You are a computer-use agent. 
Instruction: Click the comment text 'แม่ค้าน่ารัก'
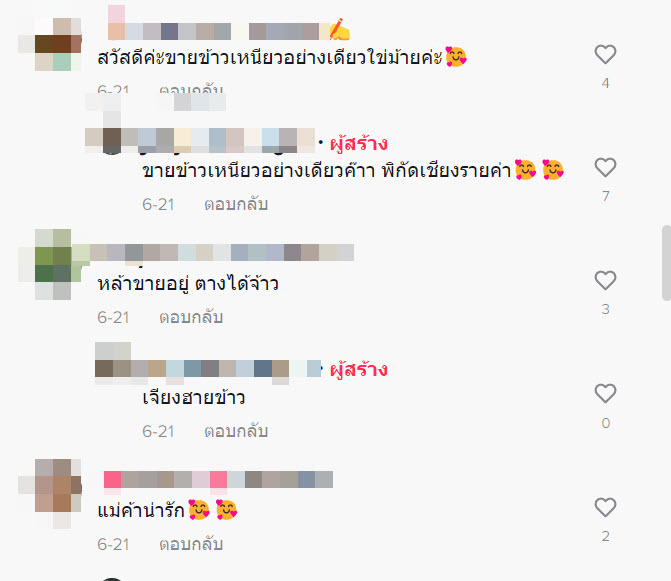pos(141,510)
